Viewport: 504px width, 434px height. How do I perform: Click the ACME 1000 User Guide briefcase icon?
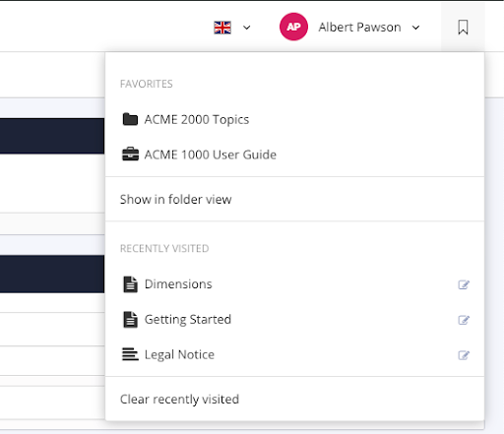coord(130,155)
